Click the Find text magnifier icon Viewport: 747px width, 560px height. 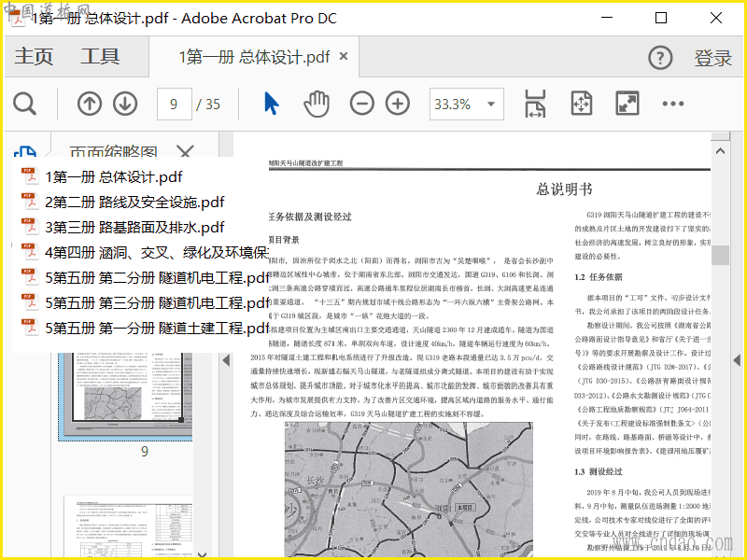[24, 104]
